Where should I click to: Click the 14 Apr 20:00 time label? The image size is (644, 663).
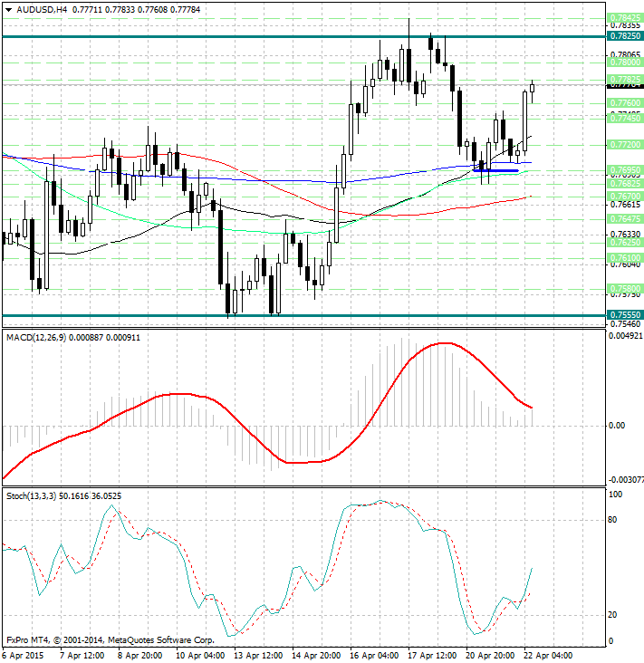click(x=316, y=656)
